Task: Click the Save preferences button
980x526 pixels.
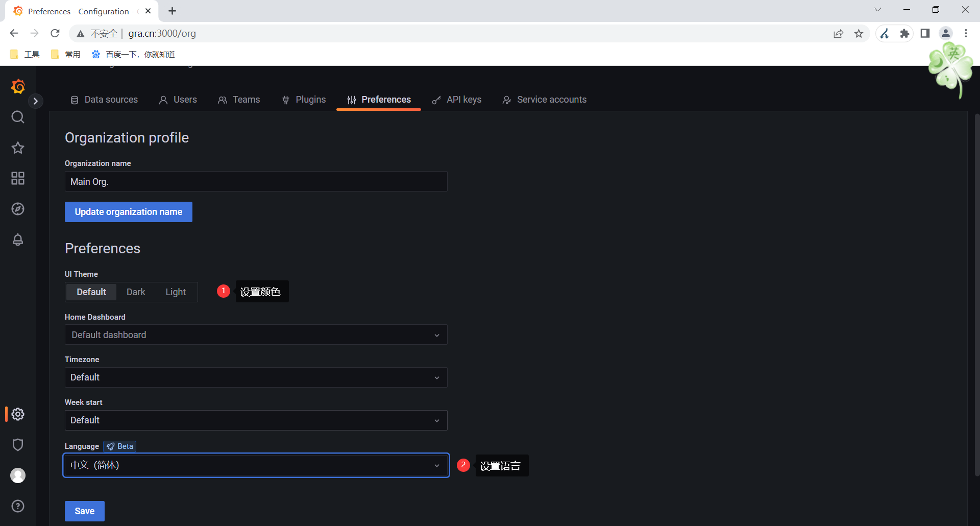Action: pyautogui.click(x=85, y=511)
